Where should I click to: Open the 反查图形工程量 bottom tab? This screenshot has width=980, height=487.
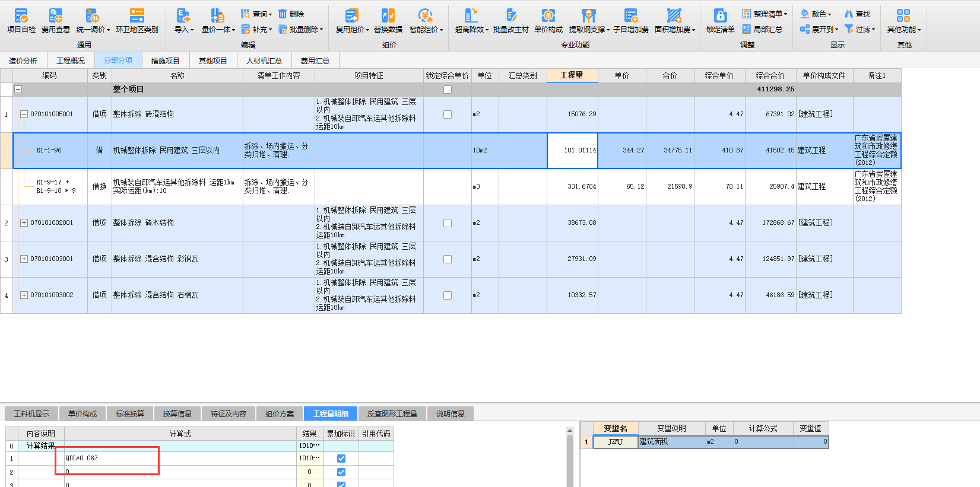tap(392, 413)
